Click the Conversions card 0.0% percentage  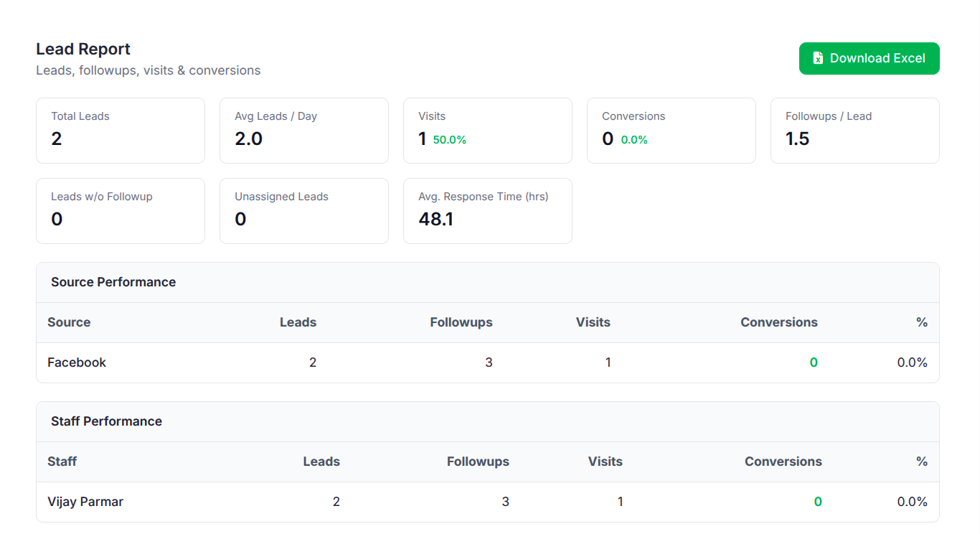[x=634, y=140]
